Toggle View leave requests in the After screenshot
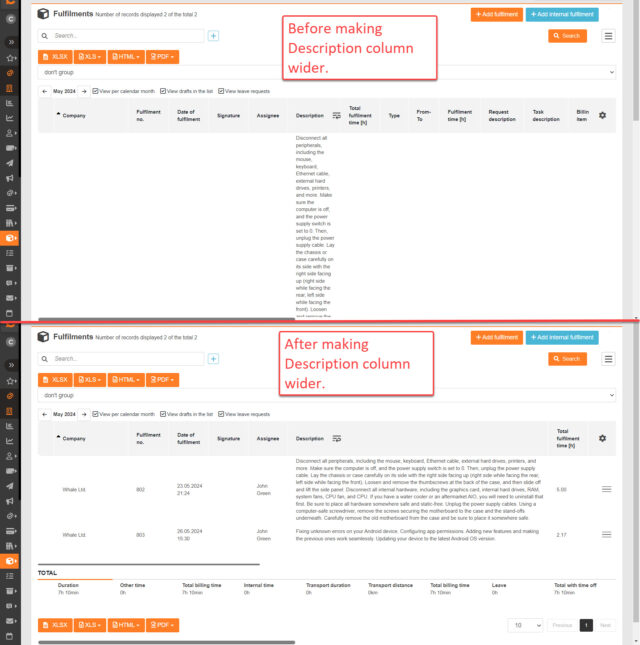 click(x=244, y=414)
